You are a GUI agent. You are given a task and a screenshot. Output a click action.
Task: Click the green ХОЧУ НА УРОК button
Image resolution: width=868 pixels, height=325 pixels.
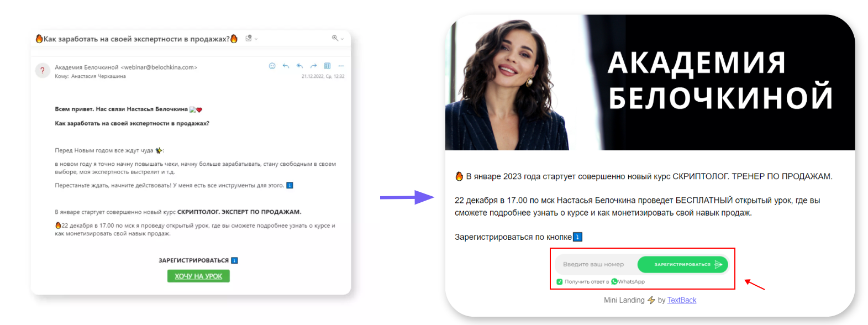coord(198,276)
